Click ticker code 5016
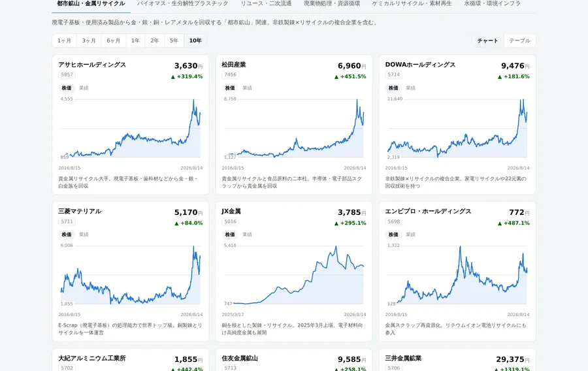Viewport: 588px width, 371px height. (x=231, y=221)
